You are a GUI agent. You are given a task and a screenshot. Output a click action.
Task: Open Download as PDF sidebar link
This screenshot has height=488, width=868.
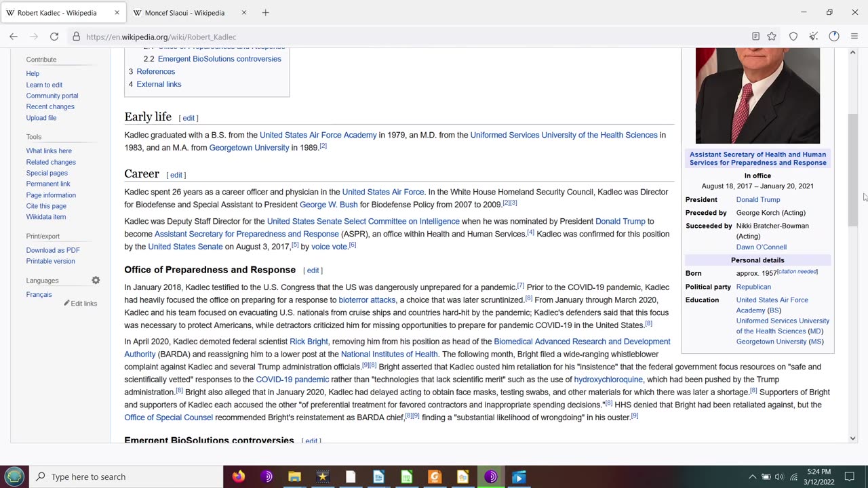point(53,250)
